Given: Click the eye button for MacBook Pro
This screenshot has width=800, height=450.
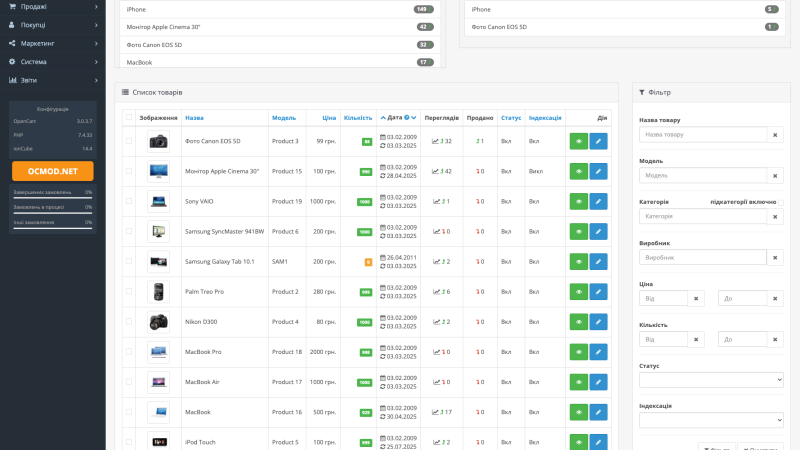Looking at the screenshot, I should (x=579, y=352).
